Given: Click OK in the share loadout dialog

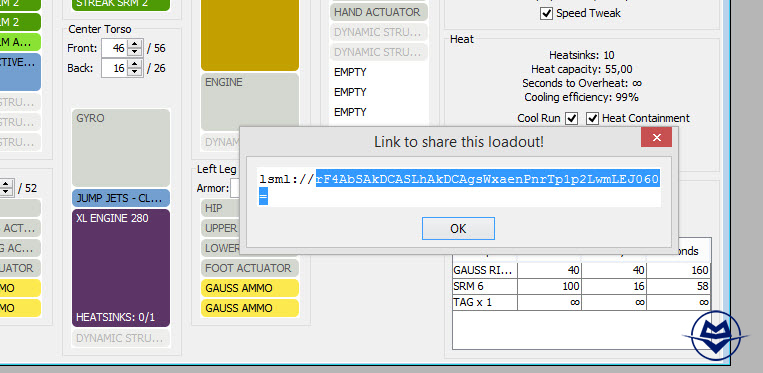Looking at the screenshot, I should coord(458,229).
